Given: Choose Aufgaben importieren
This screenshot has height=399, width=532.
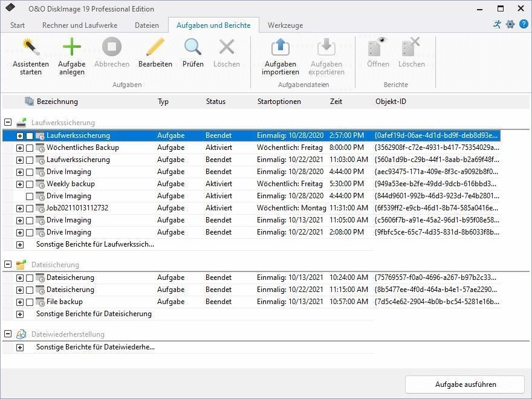Looking at the screenshot, I should 281,57.
